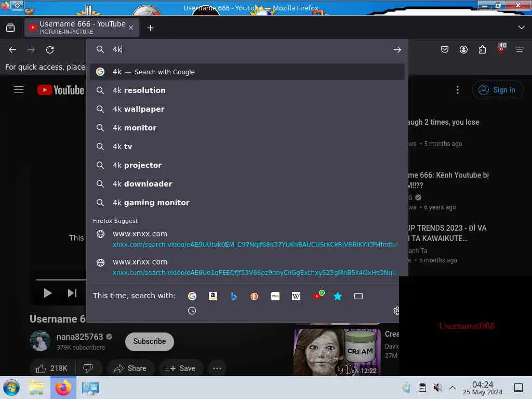Search this time with Wikipedia
Image resolution: width=532 pixels, height=399 pixels.
pyautogui.click(x=296, y=296)
